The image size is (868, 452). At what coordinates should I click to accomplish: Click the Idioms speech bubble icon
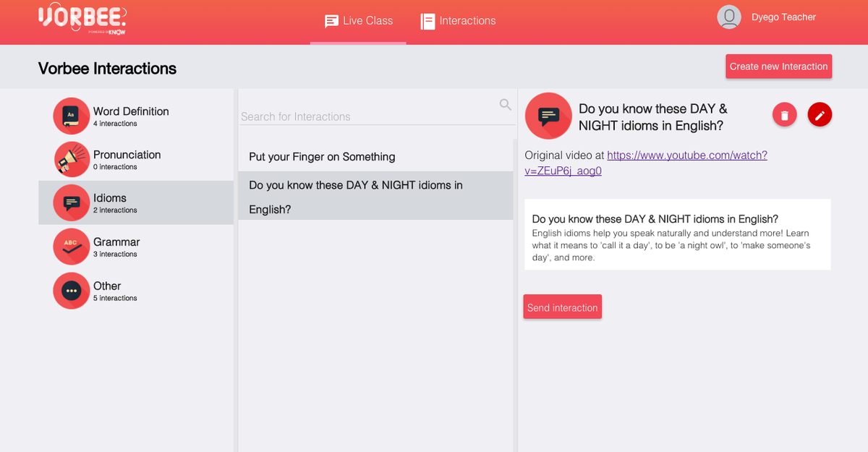point(72,202)
